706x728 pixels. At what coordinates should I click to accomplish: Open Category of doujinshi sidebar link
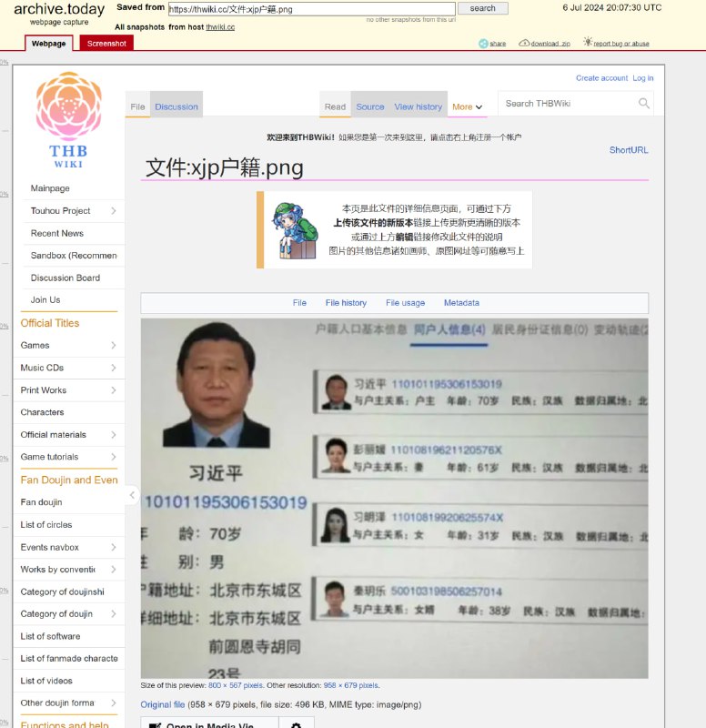point(62,591)
